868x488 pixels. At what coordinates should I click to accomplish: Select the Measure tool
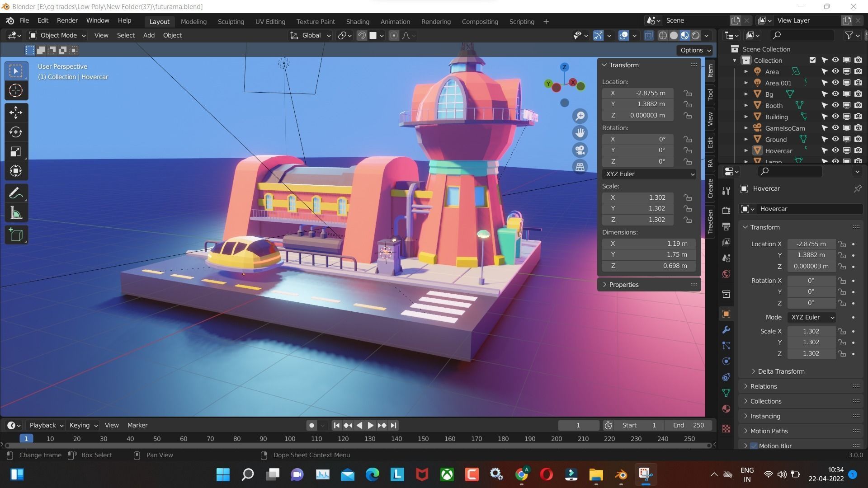click(16, 213)
